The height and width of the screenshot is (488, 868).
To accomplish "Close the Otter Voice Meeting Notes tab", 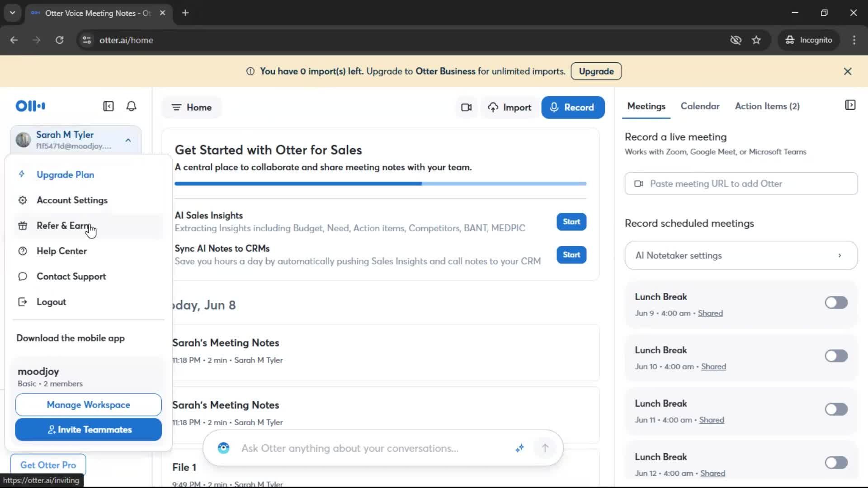I will (163, 13).
